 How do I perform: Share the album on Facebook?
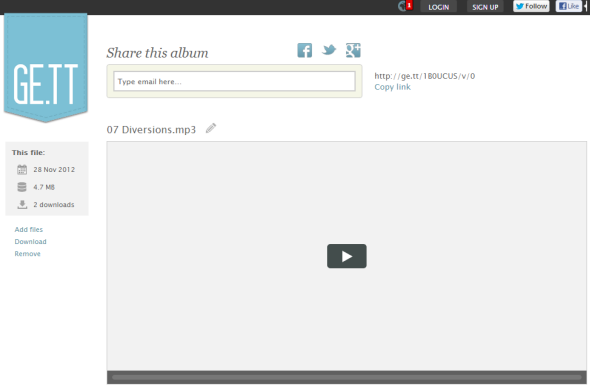click(x=304, y=50)
